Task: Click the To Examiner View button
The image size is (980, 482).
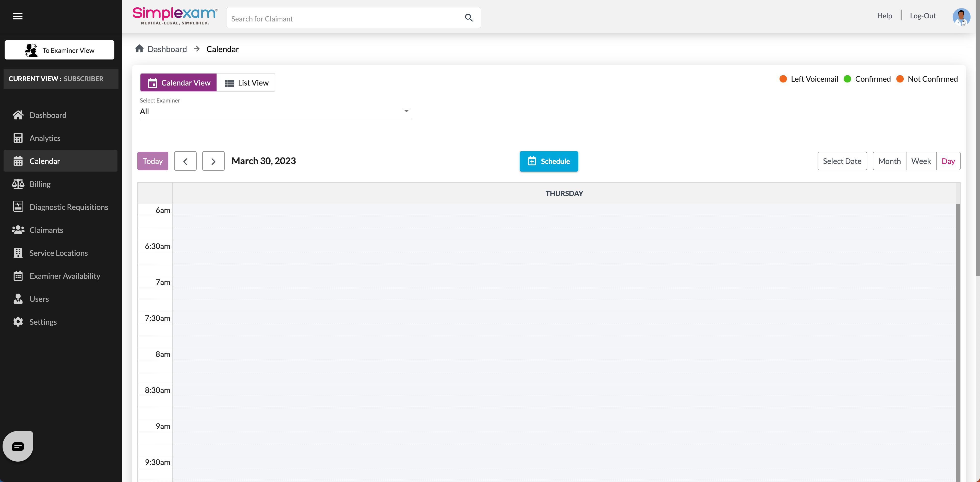Action: pyautogui.click(x=59, y=50)
